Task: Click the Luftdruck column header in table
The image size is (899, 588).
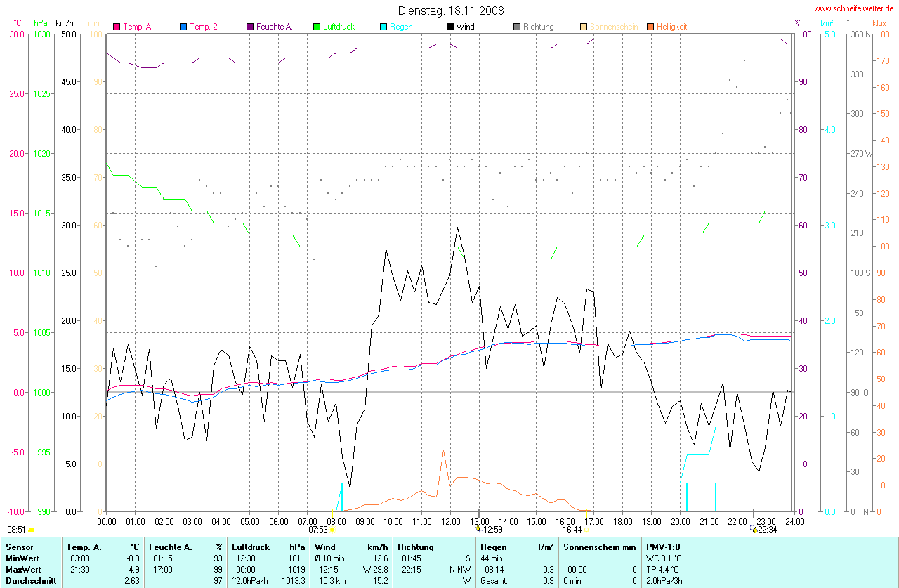Action: tap(251, 547)
